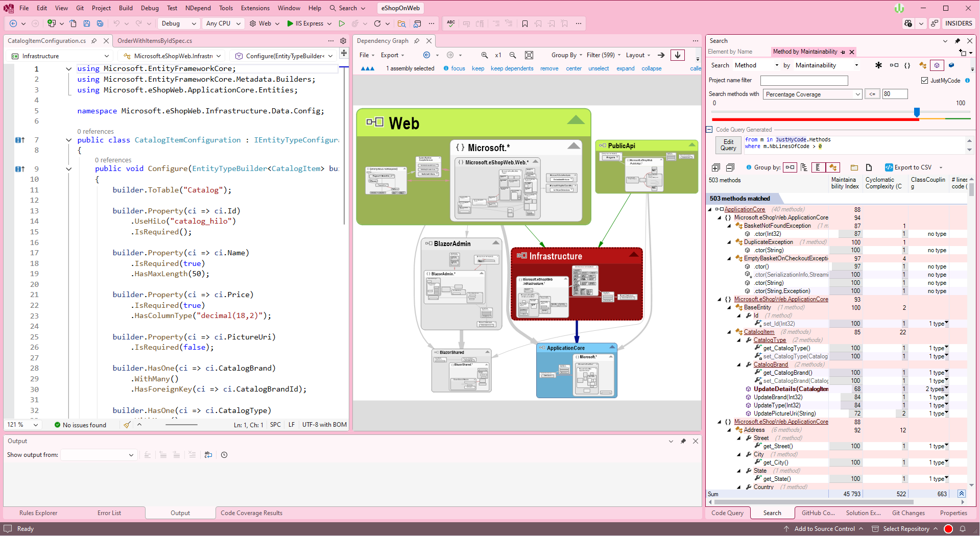This screenshot has width=980, height=536.
Task: Switch to the OrderWithItemsByIdSpec.cs tab
Action: (155, 41)
